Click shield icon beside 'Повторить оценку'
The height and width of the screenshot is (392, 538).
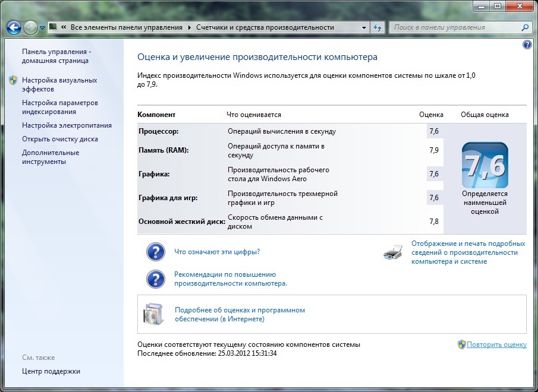coord(462,344)
